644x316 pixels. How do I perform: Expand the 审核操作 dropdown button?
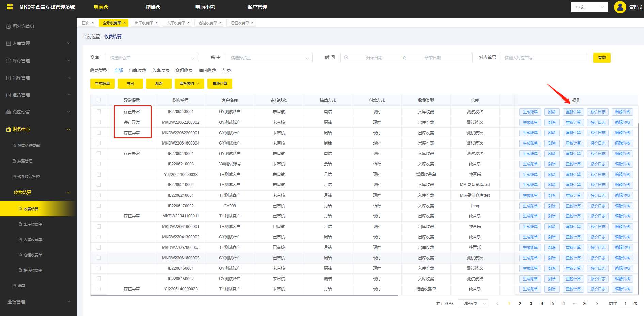189,84
